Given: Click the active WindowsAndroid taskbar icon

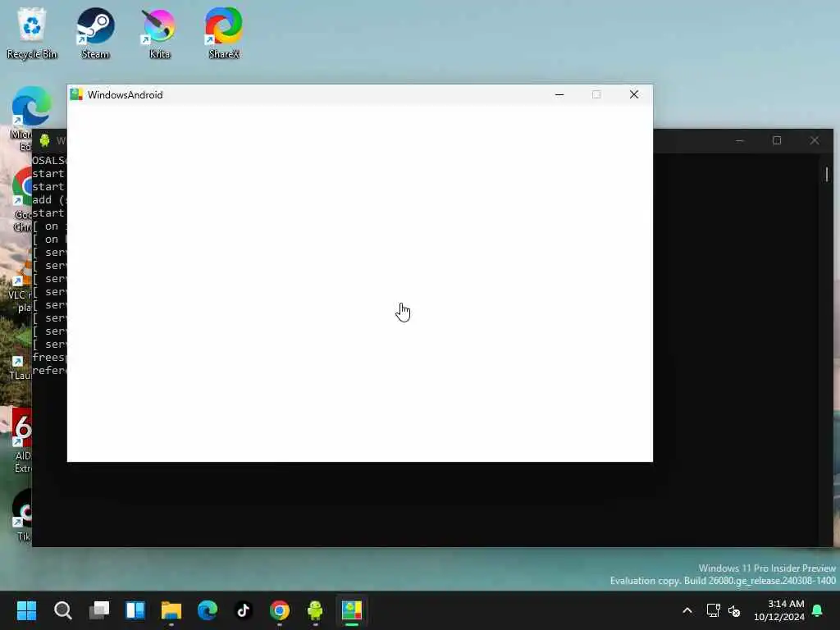Looking at the screenshot, I should point(352,610).
